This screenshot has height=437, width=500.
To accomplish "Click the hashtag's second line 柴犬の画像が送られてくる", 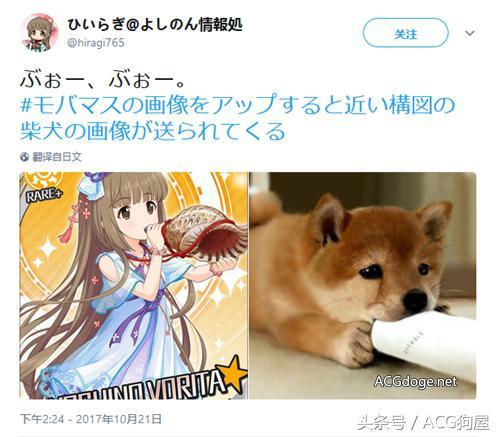I will (x=153, y=131).
